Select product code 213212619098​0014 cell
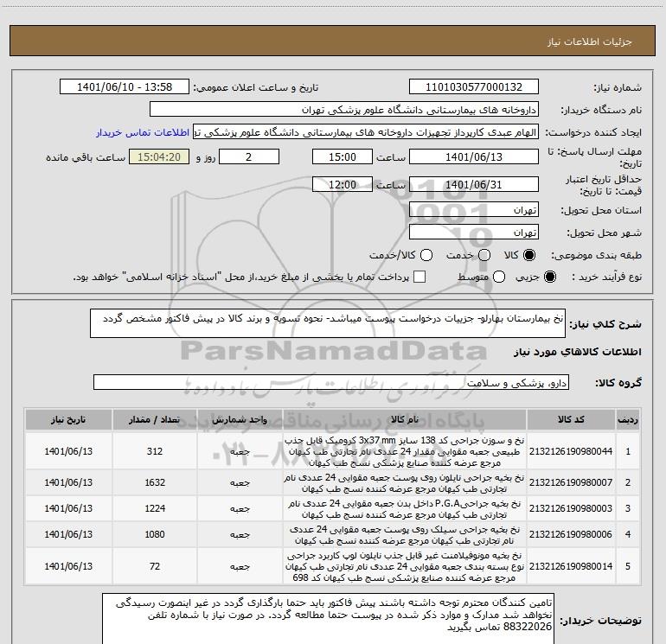Image resolution: width=666 pixels, height=644 pixels. [571, 566]
